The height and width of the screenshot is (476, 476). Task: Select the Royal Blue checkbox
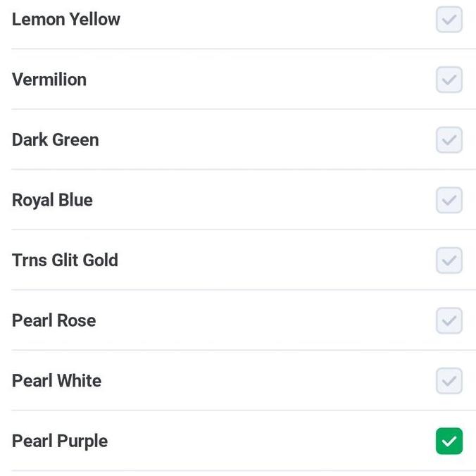point(449,200)
